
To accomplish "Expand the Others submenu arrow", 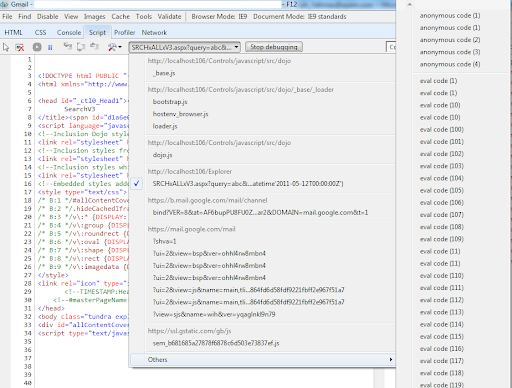I will 391,359.
